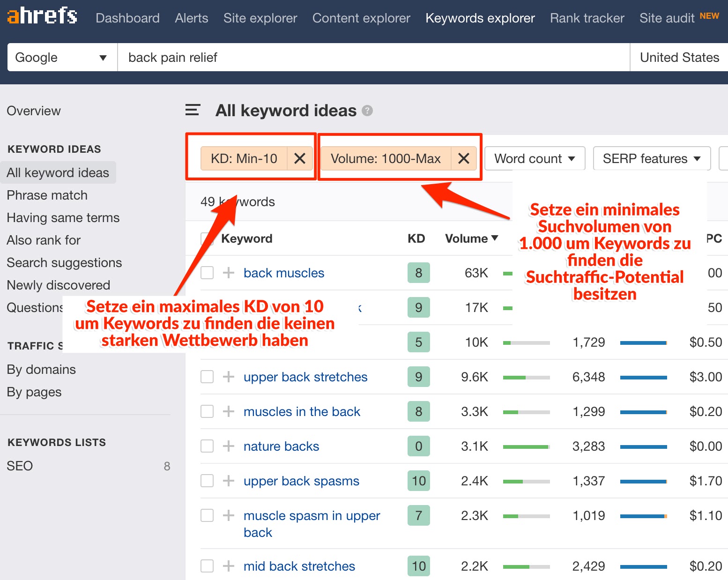Image resolution: width=728 pixels, height=580 pixels.
Task: Add upper back stretches via plus icon
Action: tap(229, 377)
